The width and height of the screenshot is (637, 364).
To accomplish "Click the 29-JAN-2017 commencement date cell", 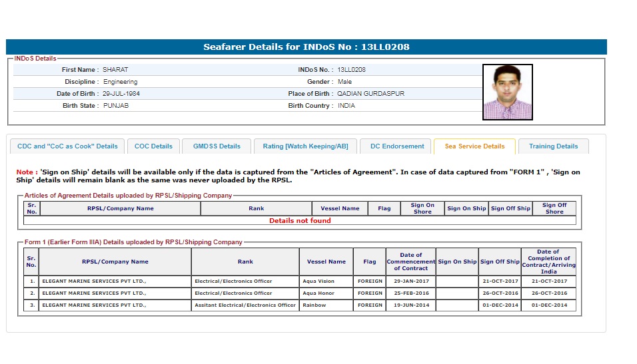I will coord(410,281).
